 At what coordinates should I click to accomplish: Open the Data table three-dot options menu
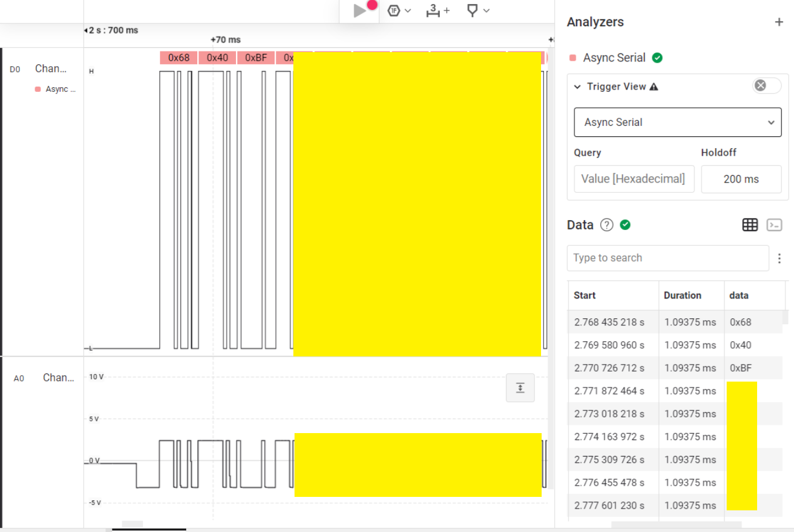(x=779, y=259)
